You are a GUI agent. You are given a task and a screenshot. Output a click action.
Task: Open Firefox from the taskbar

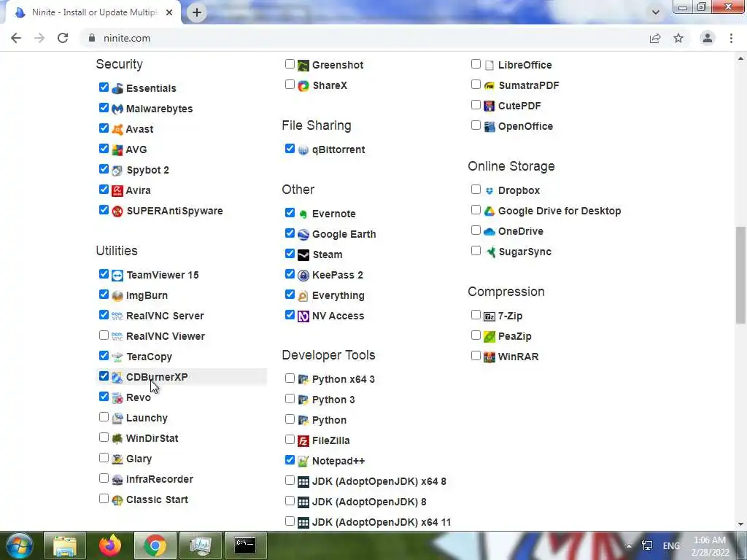coord(110,545)
